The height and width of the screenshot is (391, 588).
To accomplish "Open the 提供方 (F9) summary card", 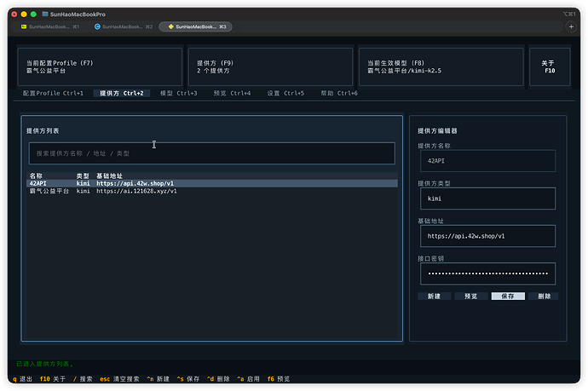I will click(x=270, y=66).
